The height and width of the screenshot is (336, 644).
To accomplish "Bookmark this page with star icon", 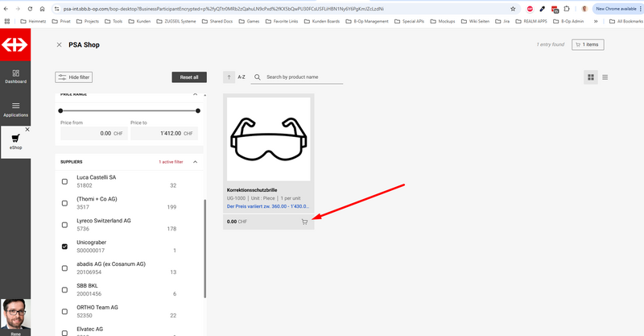I will tap(513, 8).
